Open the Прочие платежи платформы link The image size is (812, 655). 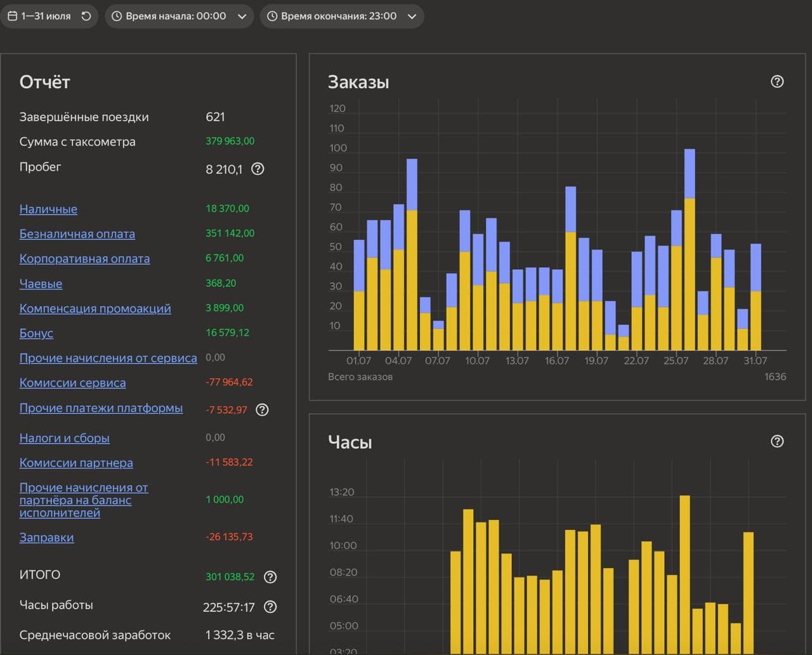(x=101, y=408)
